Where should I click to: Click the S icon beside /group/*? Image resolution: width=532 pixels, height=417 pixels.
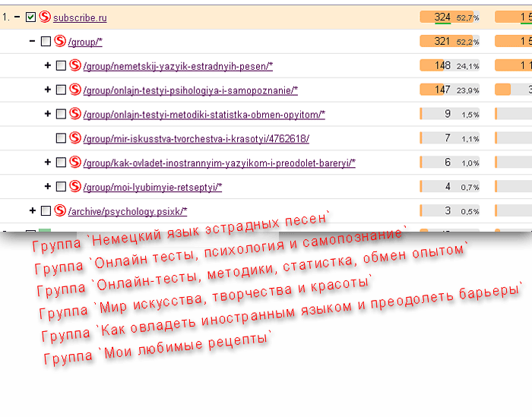[60, 41]
